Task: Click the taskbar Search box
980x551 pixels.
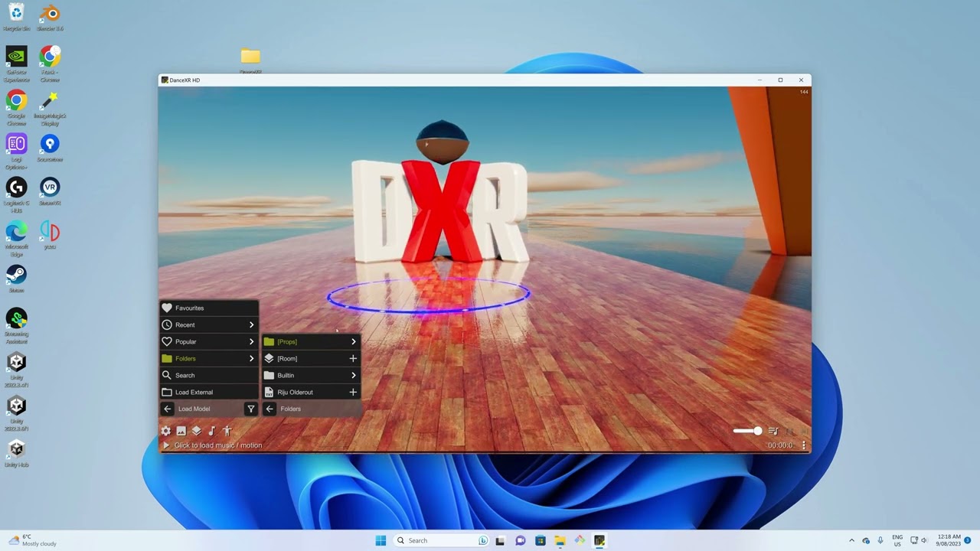Action: coord(442,540)
